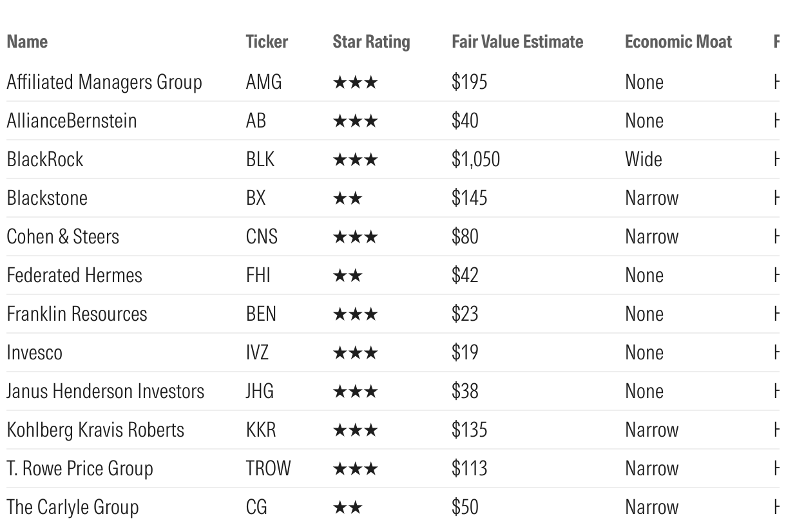The height and width of the screenshot is (532, 786).
Task: Select the Star Rating column header
Action: (371, 42)
